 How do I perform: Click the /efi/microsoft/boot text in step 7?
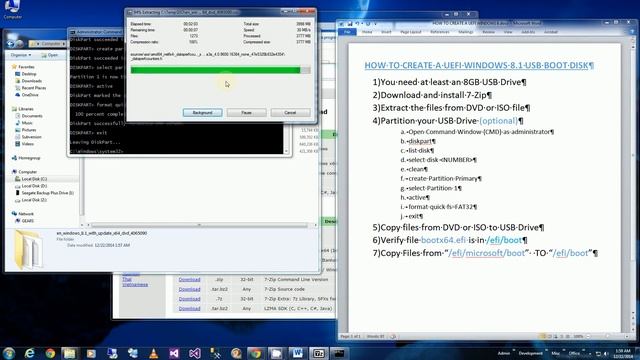[x=487, y=253]
